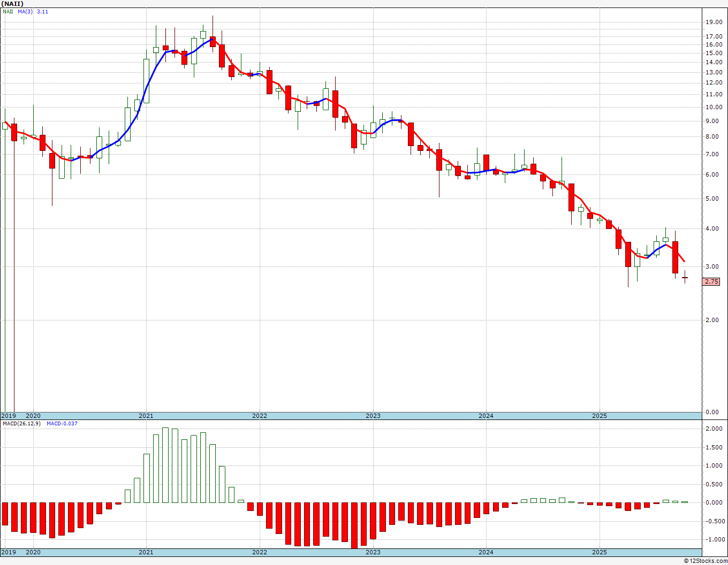728x565 pixels.
Task: Click the 1.500 MACD axis label
Action: pos(715,447)
